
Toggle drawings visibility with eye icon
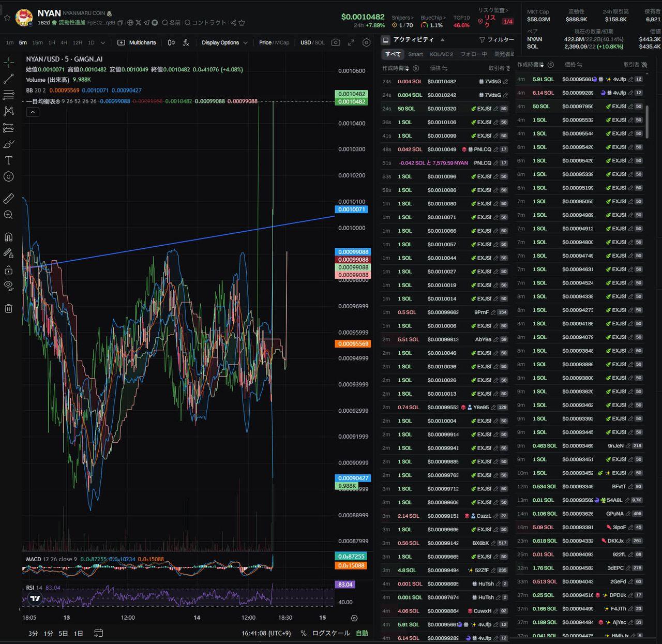(x=9, y=285)
